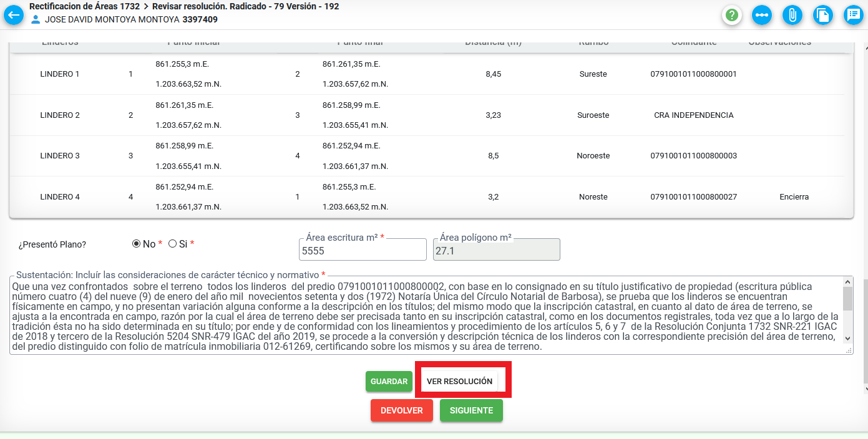
Task: Click the Sustentación textarea scroll down arrow
Action: pos(847,338)
